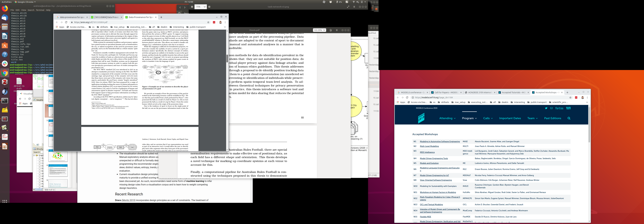Toggle fullscreen in task-network-v3.png viewer
This screenshot has height=224, width=644.
(348, 7)
